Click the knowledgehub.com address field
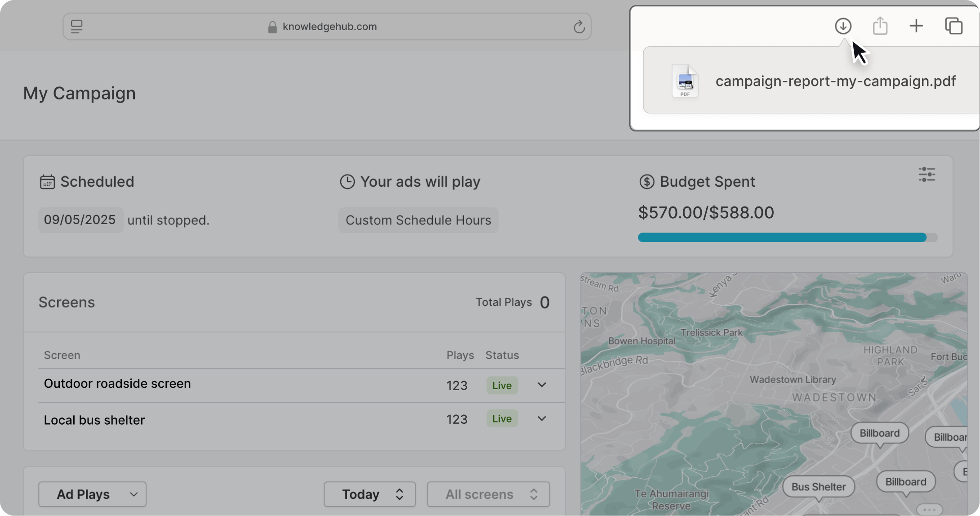980x516 pixels. pyautogui.click(x=329, y=27)
